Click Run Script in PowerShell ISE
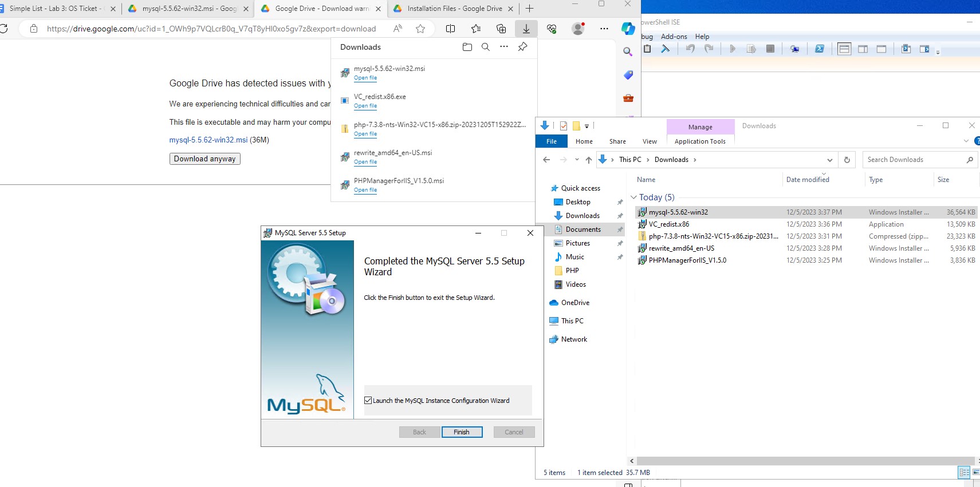 point(732,49)
